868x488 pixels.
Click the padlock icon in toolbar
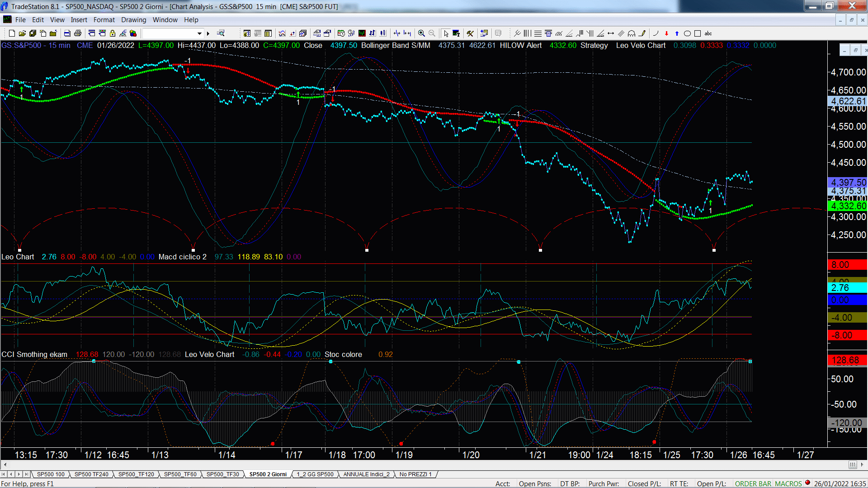pyautogui.click(x=113, y=33)
